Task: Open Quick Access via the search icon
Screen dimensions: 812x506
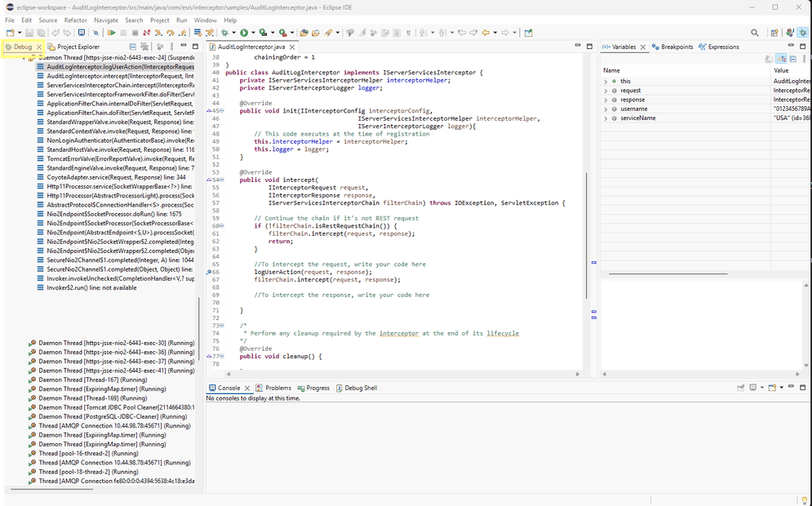Action: tap(754, 33)
